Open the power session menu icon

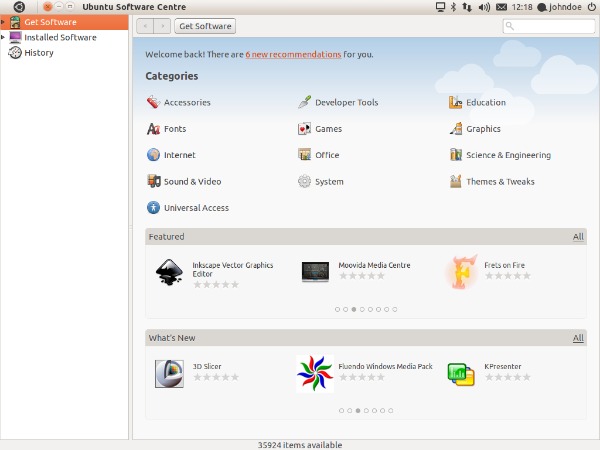point(592,7)
